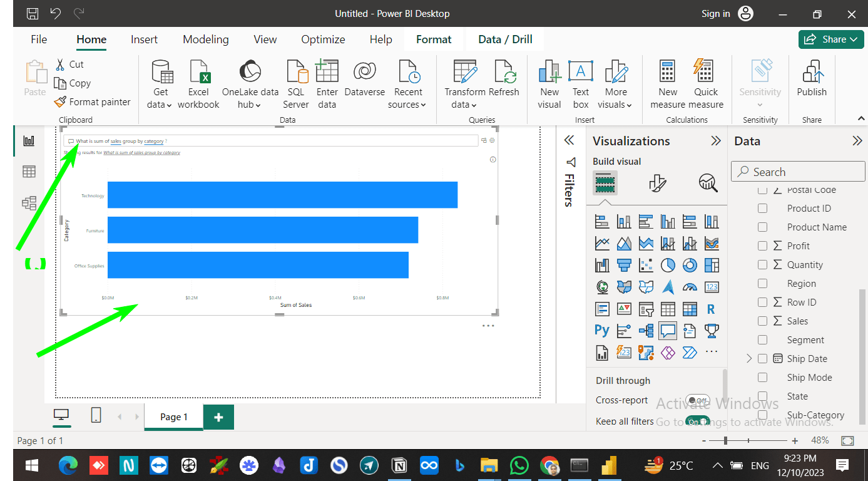Screen dimensions: 868x481
Task: Add a new page with plus button
Action: pyautogui.click(x=218, y=417)
